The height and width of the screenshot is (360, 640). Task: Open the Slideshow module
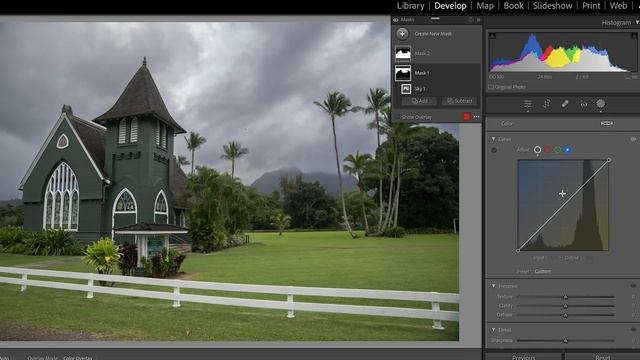click(552, 6)
